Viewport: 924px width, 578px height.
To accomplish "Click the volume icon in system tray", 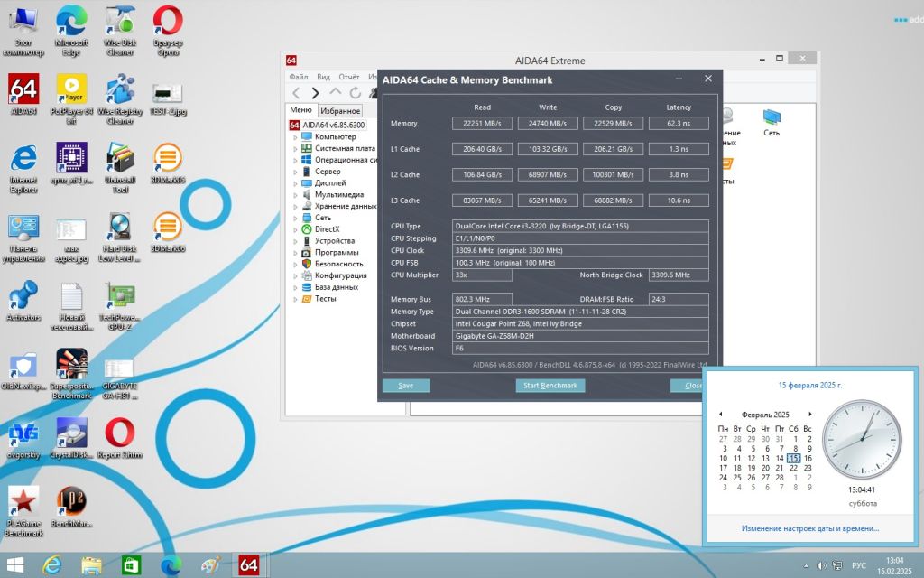I will click(x=821, y=566).
